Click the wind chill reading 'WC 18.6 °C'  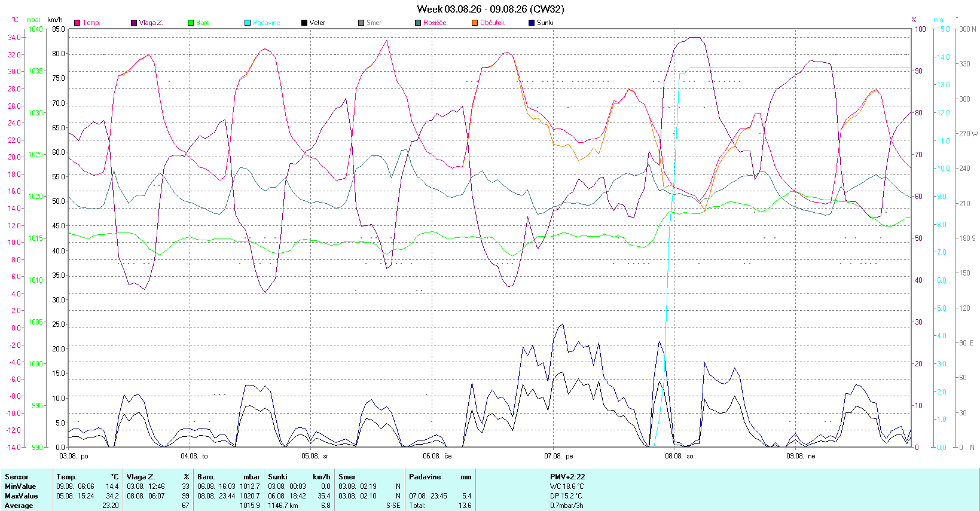point(567,486)
